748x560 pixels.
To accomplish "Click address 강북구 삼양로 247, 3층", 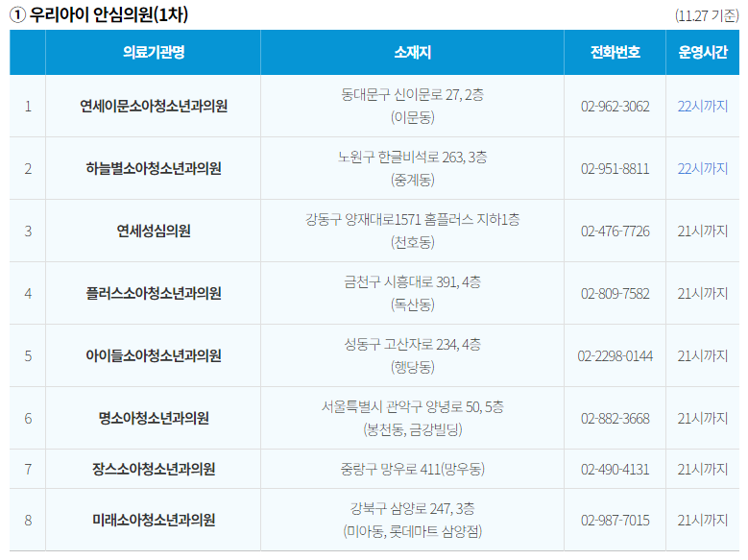I will 412,508.
